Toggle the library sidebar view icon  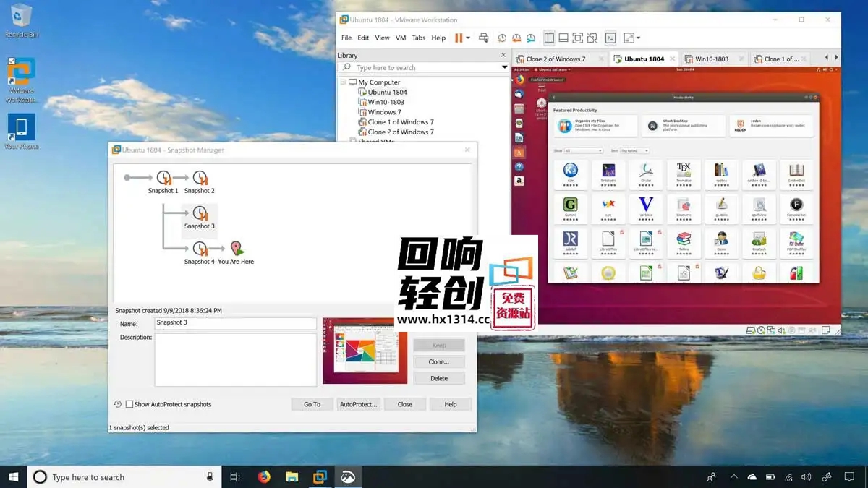tap(549, 38)
